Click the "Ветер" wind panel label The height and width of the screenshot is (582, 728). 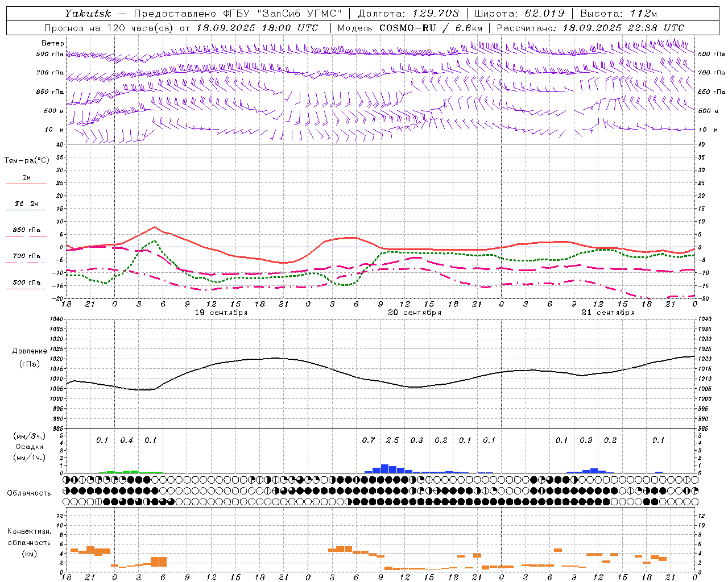coord(53,43)
